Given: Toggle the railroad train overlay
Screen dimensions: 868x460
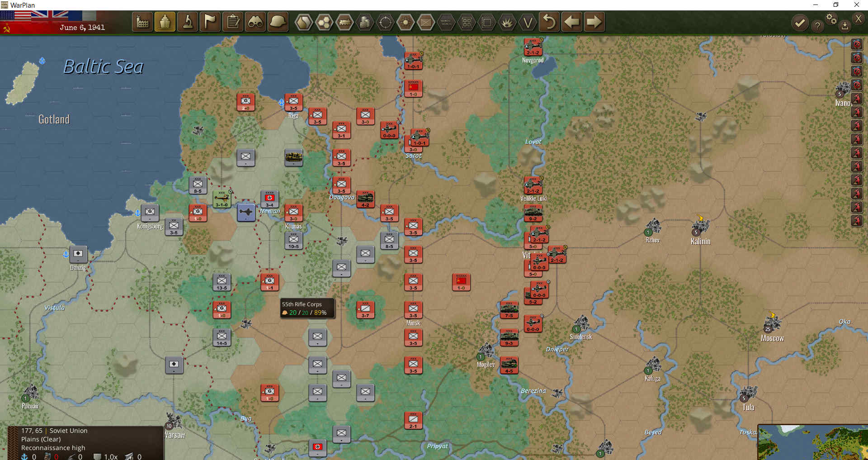Looking at the screenshot, I should (x=344, y=22).
